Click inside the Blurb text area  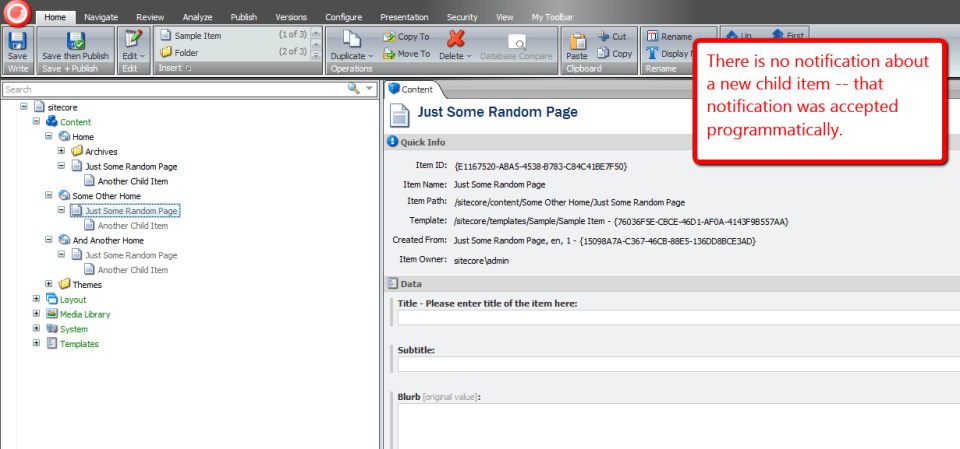[679, 426]
